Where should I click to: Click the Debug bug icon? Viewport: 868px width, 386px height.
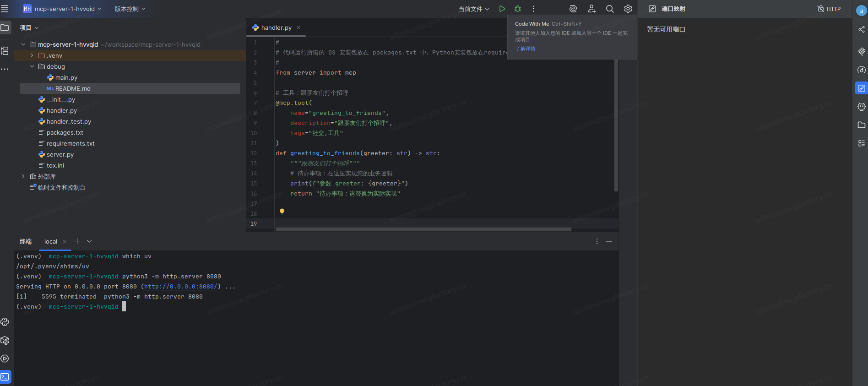point(518,9)
